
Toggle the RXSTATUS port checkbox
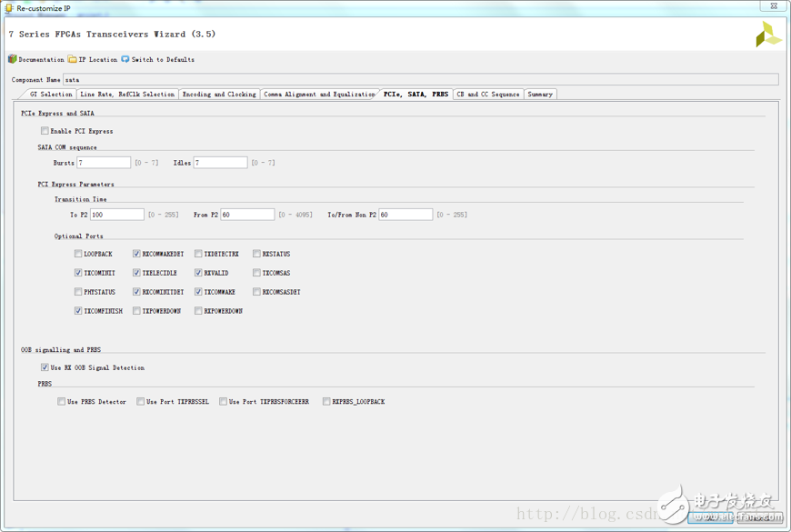[256, 254]
